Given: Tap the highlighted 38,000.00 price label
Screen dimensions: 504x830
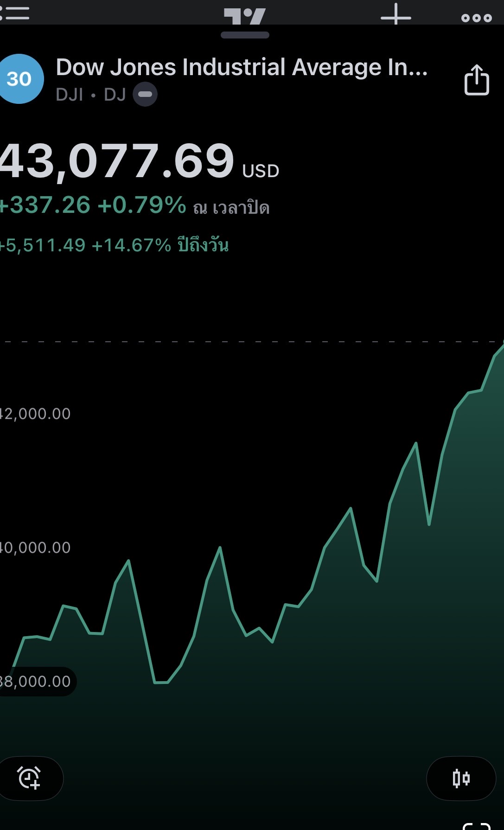Looking at the screenshot, I should [36, 681].
